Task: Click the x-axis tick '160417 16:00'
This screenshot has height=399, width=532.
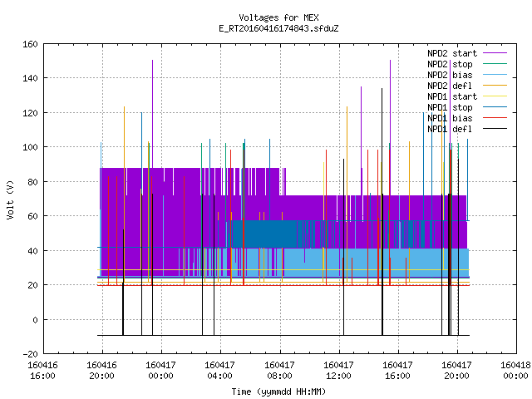Action: coord(397,371)
